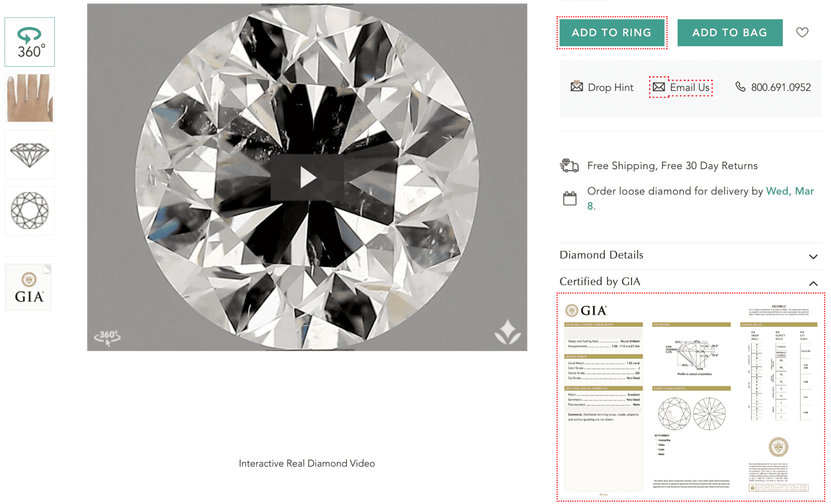This screenshot has height=504, width=831.
Task: Click the Email Us envelope icon
Action: click(x=659, y=87)
